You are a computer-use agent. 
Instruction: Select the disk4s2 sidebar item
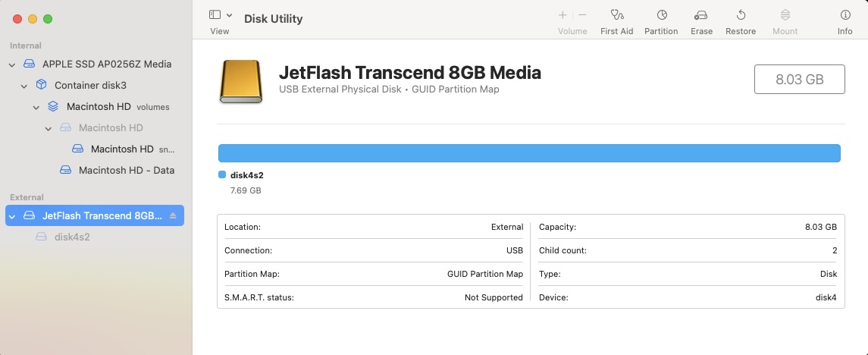tap(72, 237)
